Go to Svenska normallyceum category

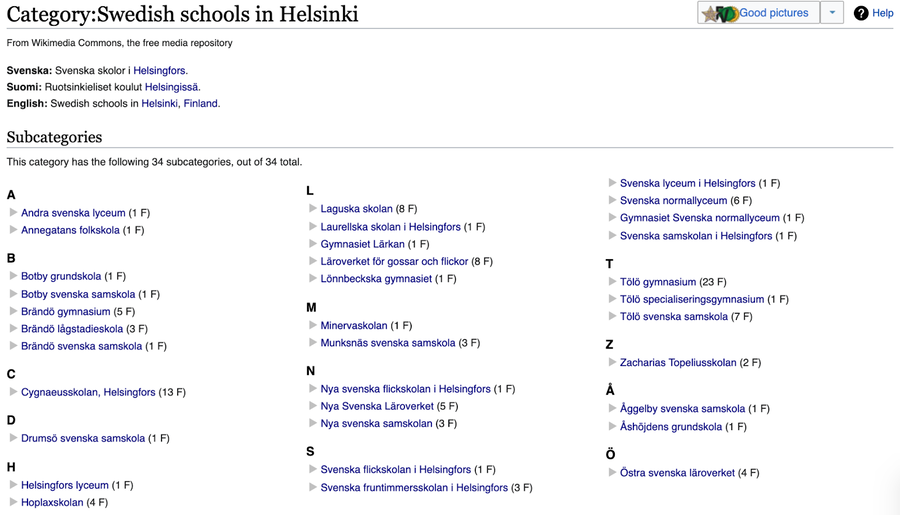click(673, 200)
